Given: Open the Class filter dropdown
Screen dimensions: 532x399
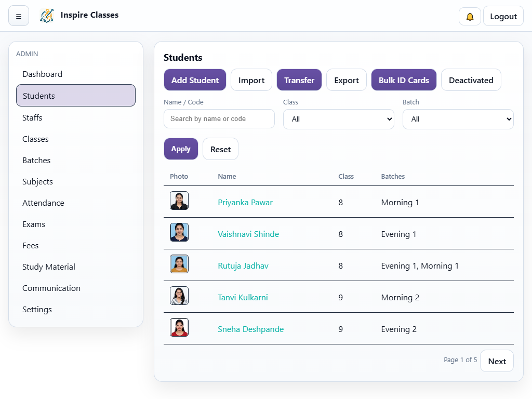Looking at the screenshot, I should (x=338, y=119).
